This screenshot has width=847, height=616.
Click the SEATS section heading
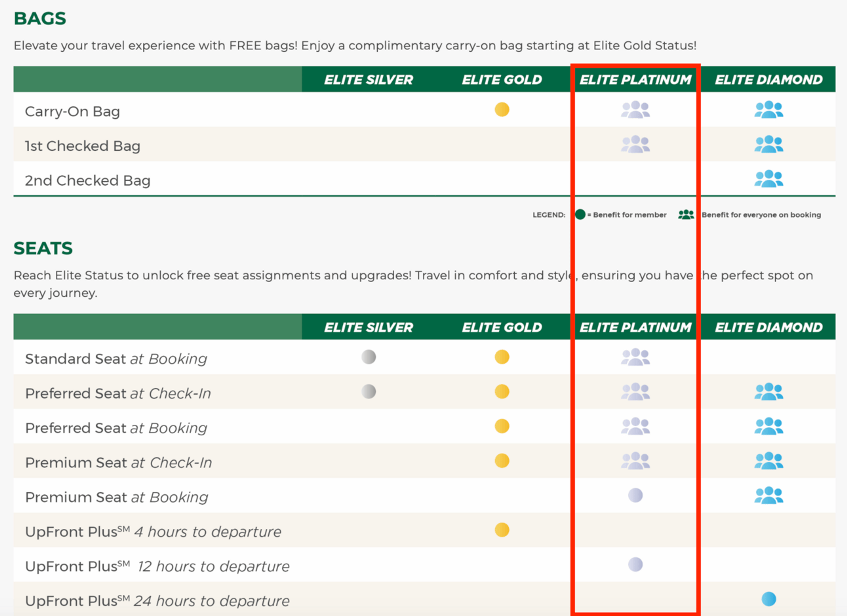pos(43,248)
